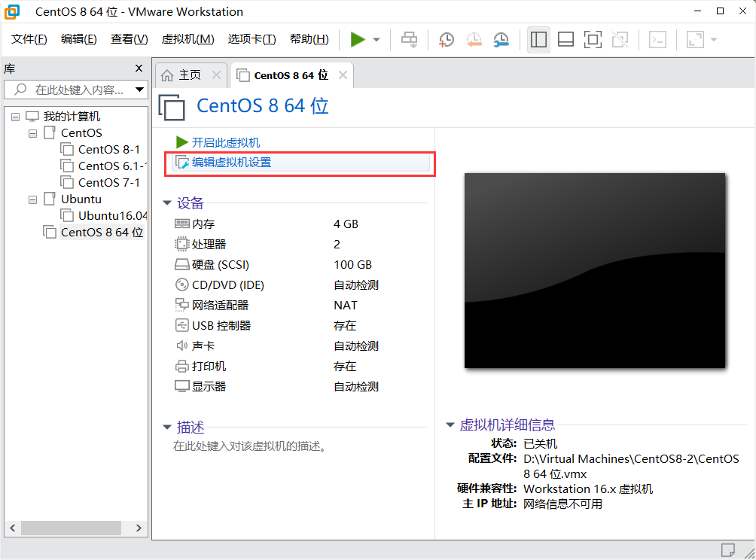Image resolution: width=756 pixels, height=560 pixels.
Task: Toggle the library sidebar view icon
Action: point(538,40)
